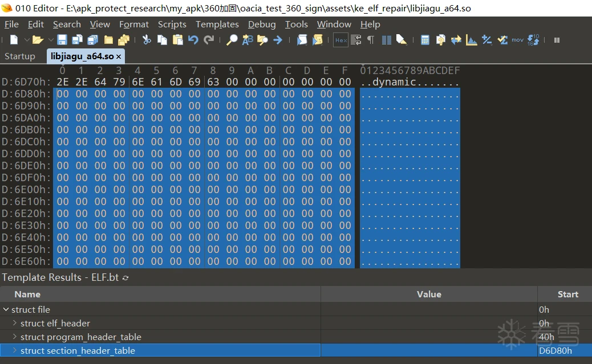The image size is (592, 364).
Task: Click the Save As icon
Action: coord(77,40)
